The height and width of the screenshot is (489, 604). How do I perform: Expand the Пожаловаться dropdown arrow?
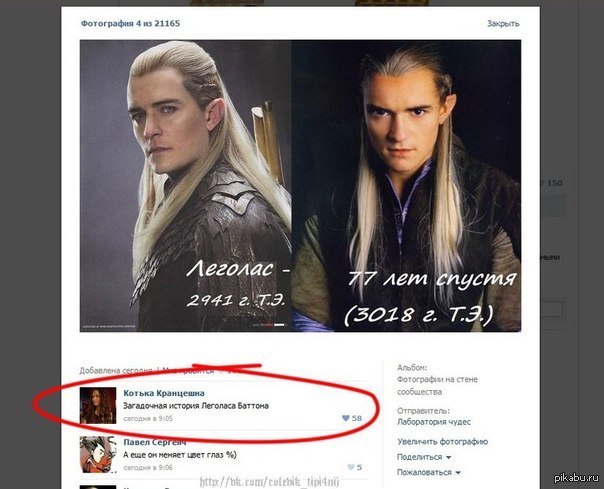point(458,473)
